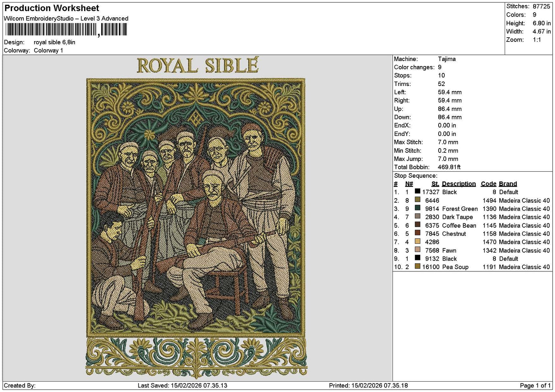Click the Forest Green color swatch

(417, 208)
